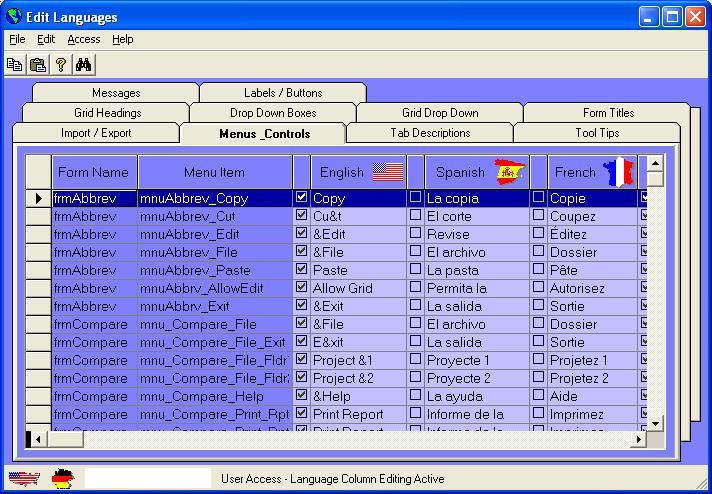This screenshot has width=712, height=494.
Task: Click the grid's vertical scrollbar down arrow
Action: pyautogui.click(x=656, y=423)
